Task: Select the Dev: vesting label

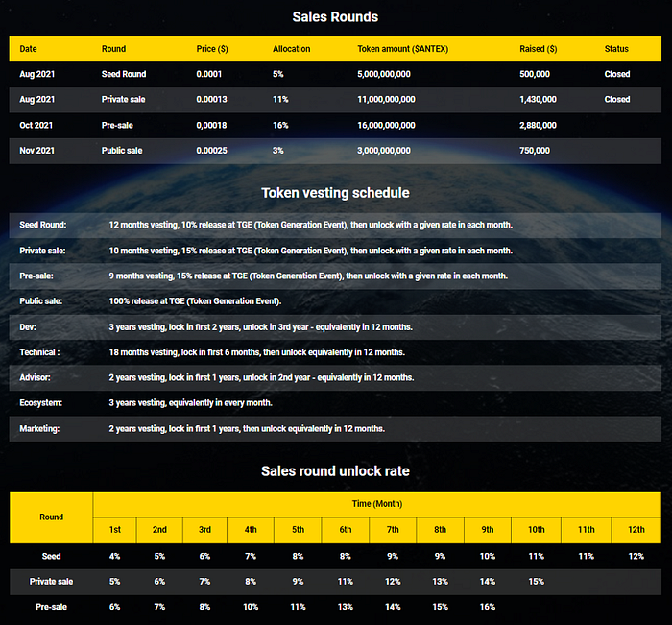Action: 28,327
